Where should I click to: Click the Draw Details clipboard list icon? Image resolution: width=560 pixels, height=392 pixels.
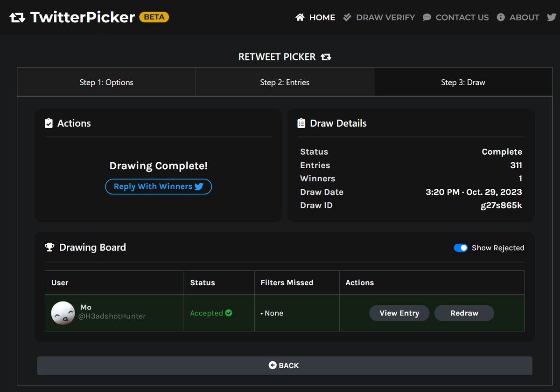(301, 123)
